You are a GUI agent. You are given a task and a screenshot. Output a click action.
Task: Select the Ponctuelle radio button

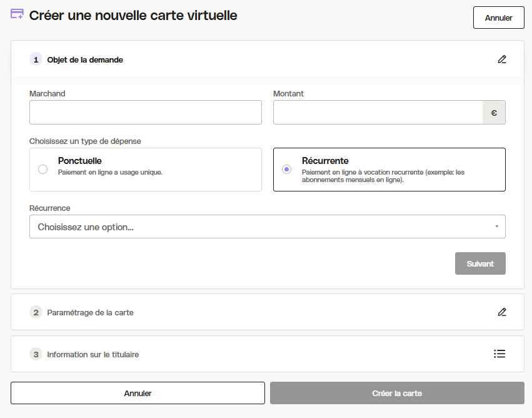pyautogui.click(x=43, y=169)
